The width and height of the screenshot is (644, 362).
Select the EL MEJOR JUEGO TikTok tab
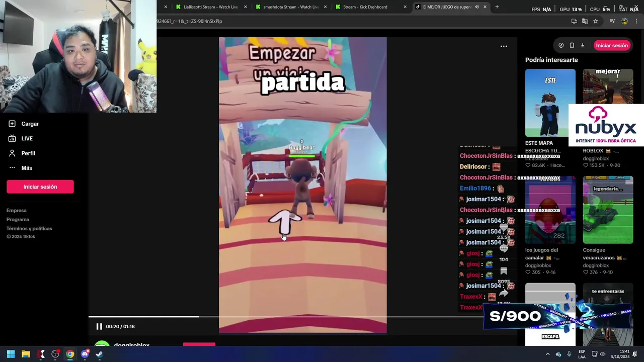pos(447,7)
